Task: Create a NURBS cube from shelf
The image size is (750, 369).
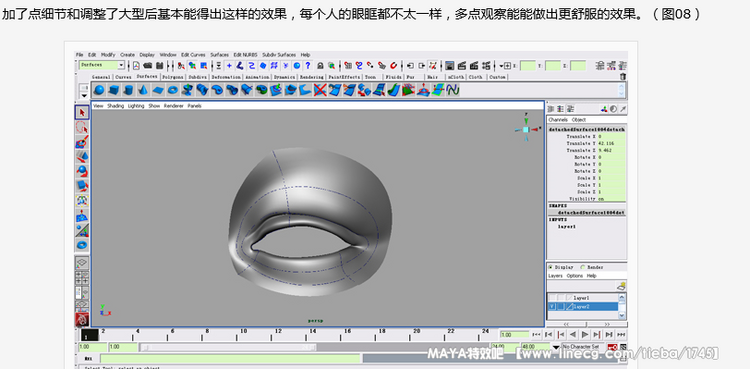Action: tap(114, 89)
